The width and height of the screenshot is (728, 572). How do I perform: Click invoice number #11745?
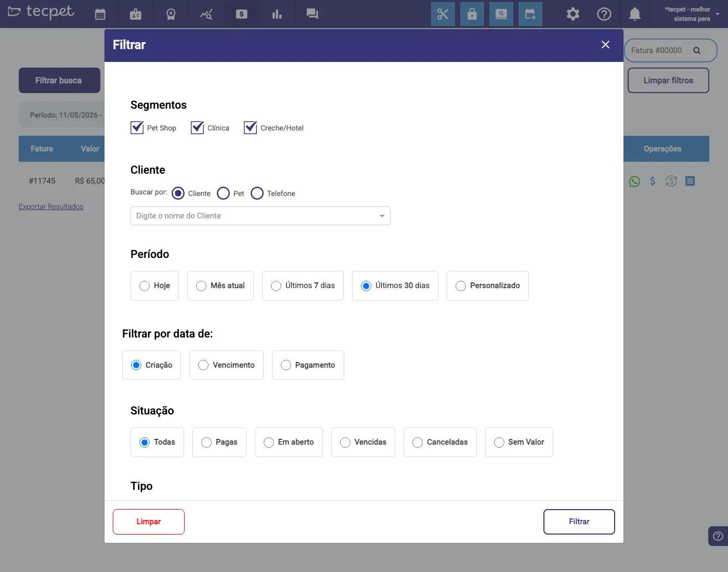tap(42, 181)
